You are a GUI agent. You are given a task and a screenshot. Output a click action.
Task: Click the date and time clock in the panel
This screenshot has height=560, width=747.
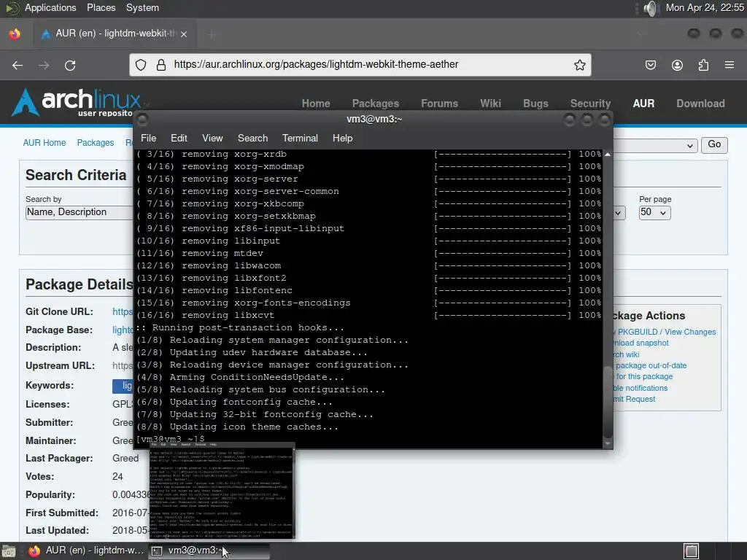click(x=705, y=7)
